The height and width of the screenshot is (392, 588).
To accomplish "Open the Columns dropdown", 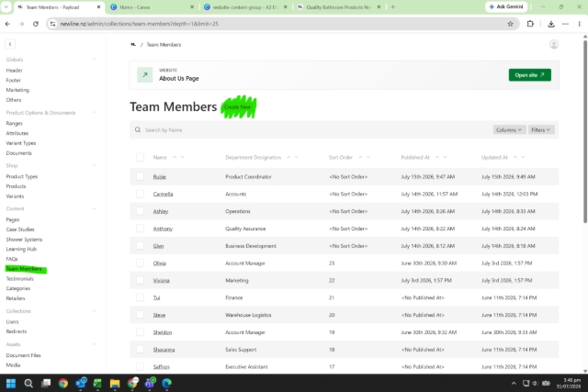I will pyautogui.click(x=509, y=129).
